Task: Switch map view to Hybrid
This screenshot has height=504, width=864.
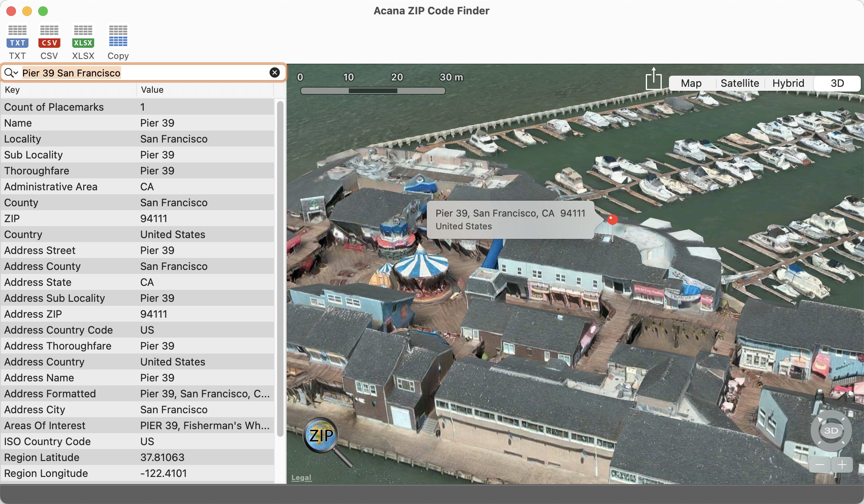Action: 788,83
